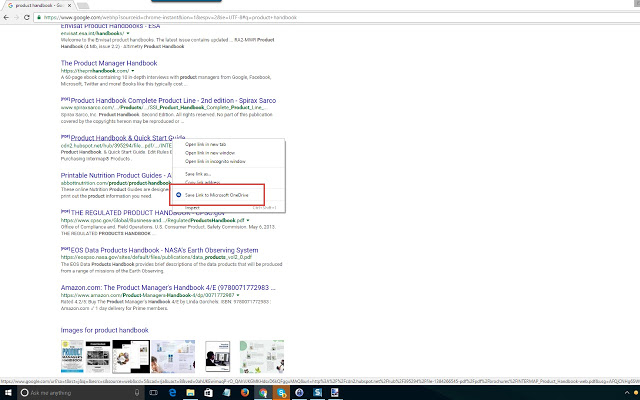Choose 'Save Link to Microsoft OneDrive'

[x=217, y=195]
